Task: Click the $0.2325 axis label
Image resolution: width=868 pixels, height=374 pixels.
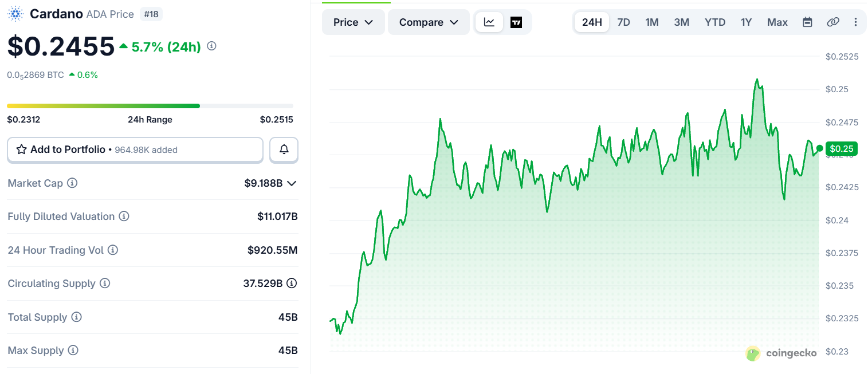Action: 842,318
